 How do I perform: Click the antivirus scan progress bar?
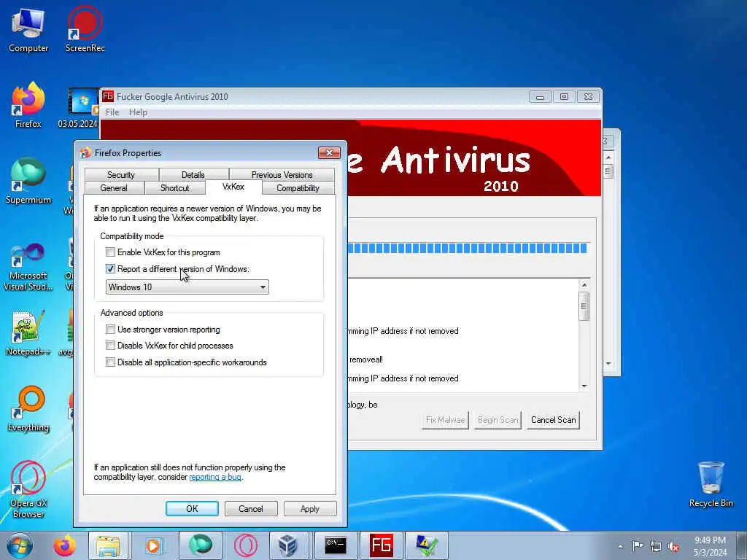click(468, 248)
